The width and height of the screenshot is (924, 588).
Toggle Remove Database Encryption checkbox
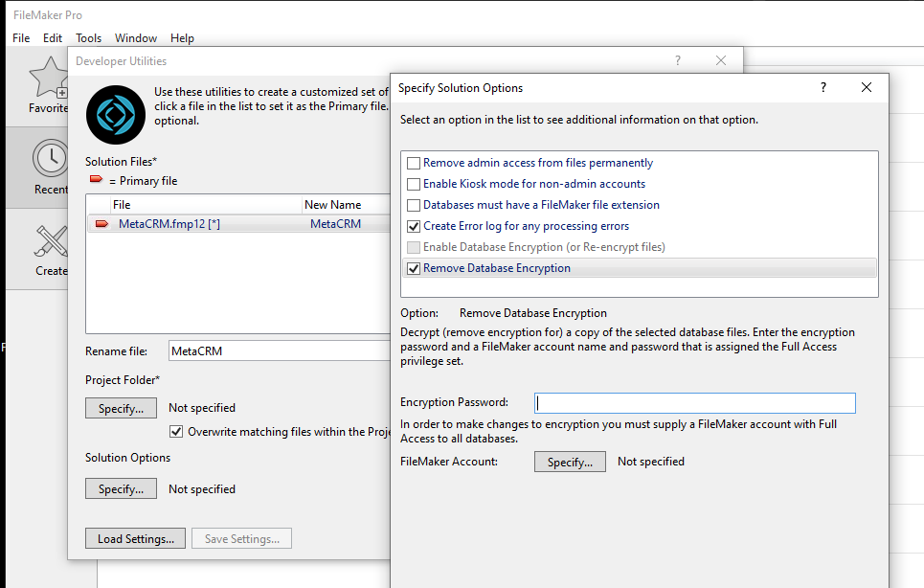414,268
